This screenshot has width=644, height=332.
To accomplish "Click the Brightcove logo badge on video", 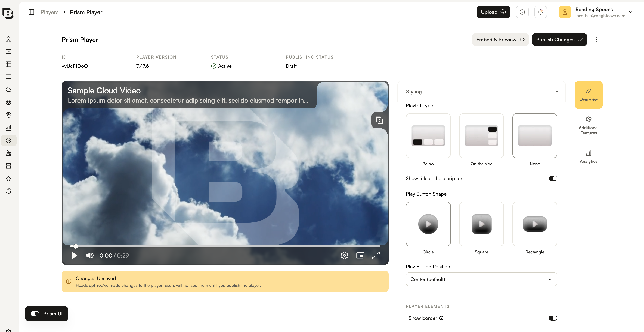I will 379,120.
